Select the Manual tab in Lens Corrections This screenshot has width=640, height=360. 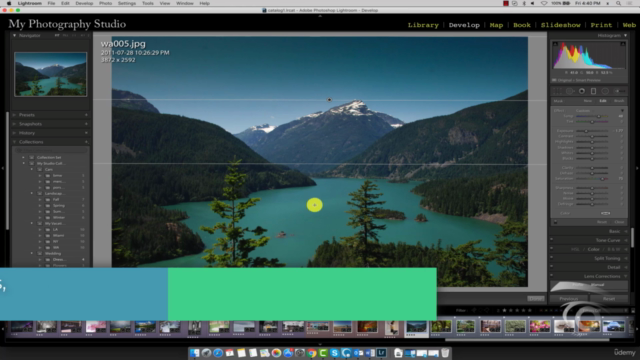[x=597, y=284]
